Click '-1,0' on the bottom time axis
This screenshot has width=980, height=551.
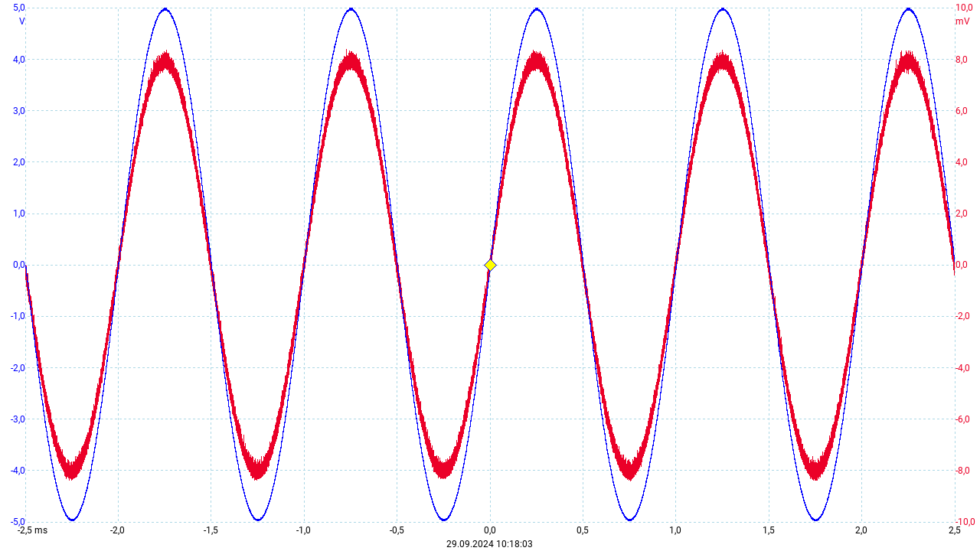pos(303,530)
